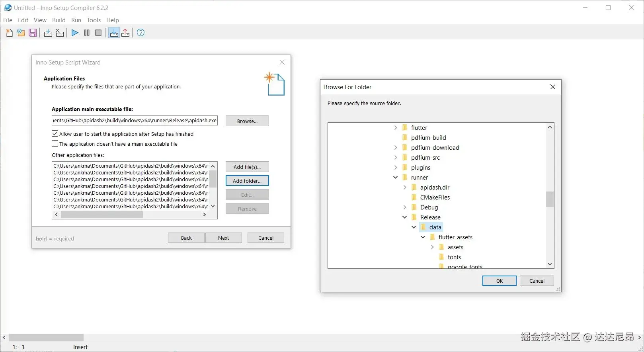
Task: Click the file list scroll down arrow
Action: click(x=213, y=206)
